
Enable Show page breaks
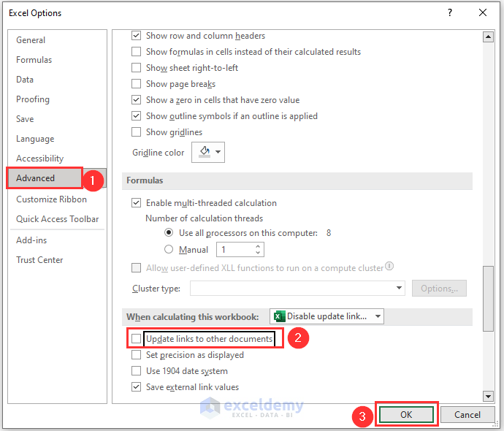click(137, 83)
